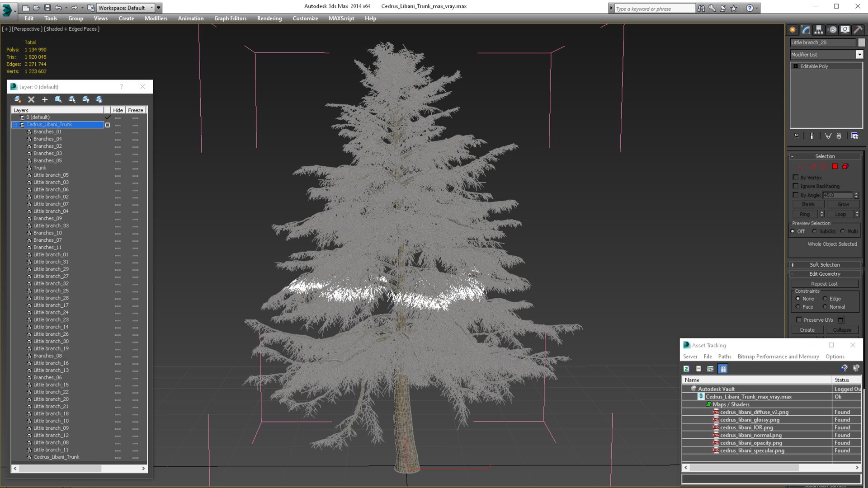Open Paths menu in Asset Tracking
The image size is (868, 488).
[x=725, y=357]
